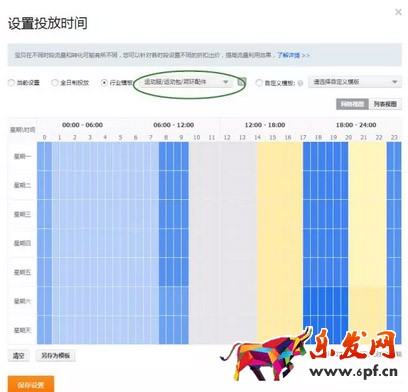Close the 设置投放时间 dialog
The width and height of the screenshot is (408, 392).
pos(398,12)
